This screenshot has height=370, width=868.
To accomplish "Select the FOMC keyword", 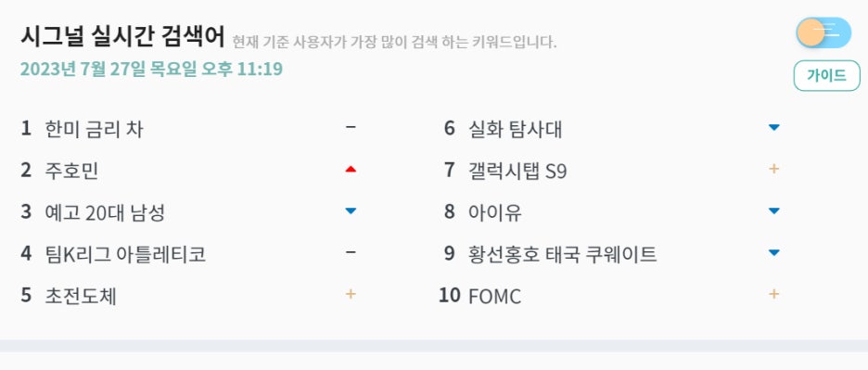I will coord(495,297).
